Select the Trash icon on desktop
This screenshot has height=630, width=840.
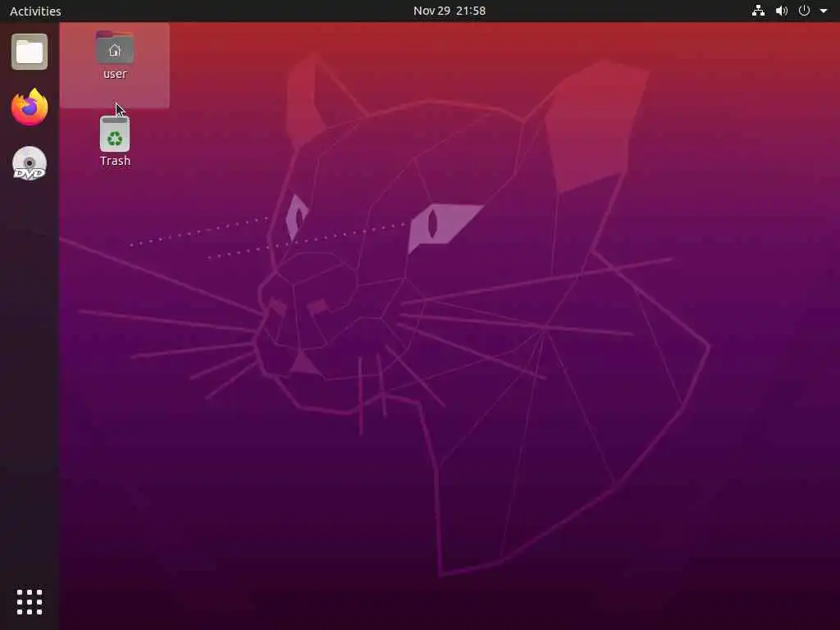[115, 134]
